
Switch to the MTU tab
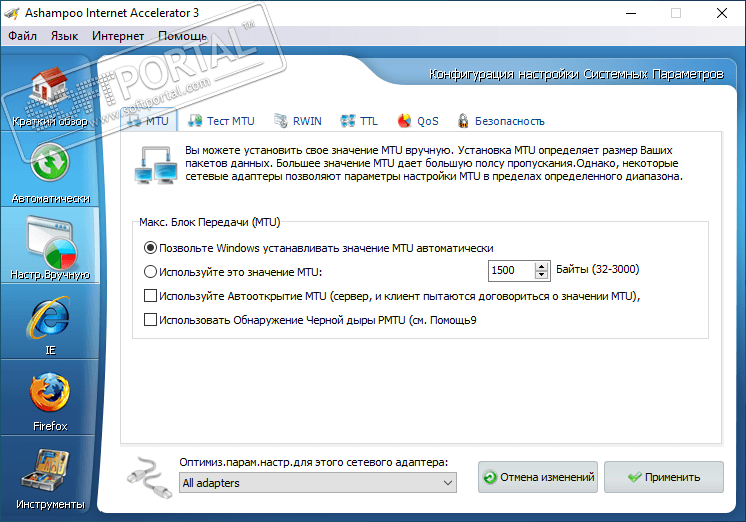tap(148, 121)
